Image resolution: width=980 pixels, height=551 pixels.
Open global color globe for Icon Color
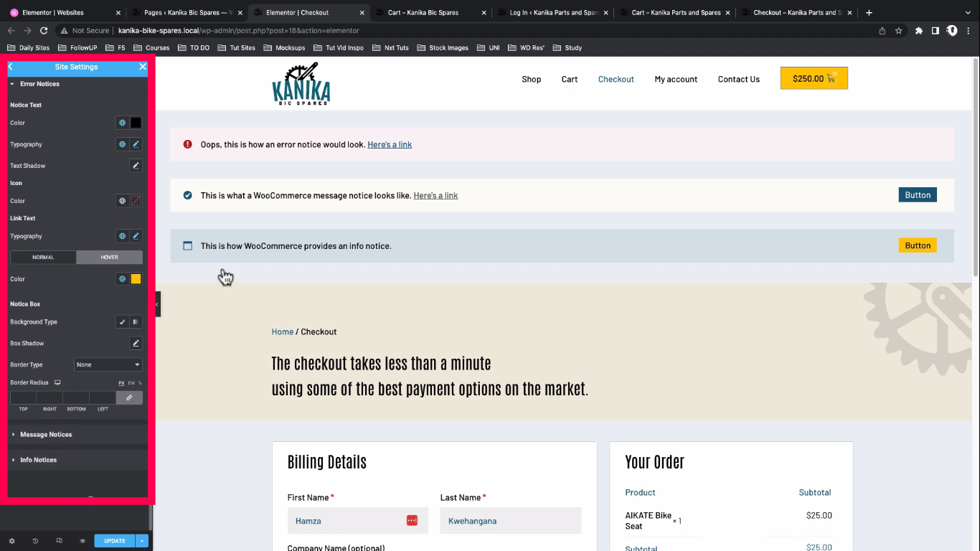pos(122,201)
